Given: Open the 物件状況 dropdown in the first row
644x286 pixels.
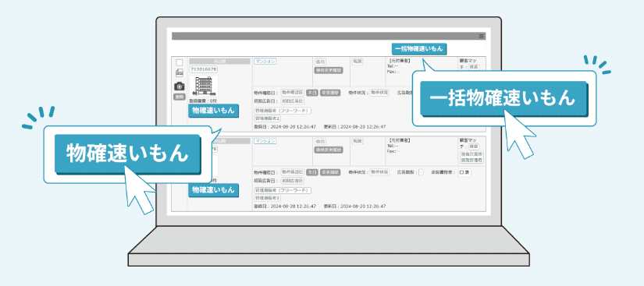Looking at the screenshot, I should (x=379, y=93).
